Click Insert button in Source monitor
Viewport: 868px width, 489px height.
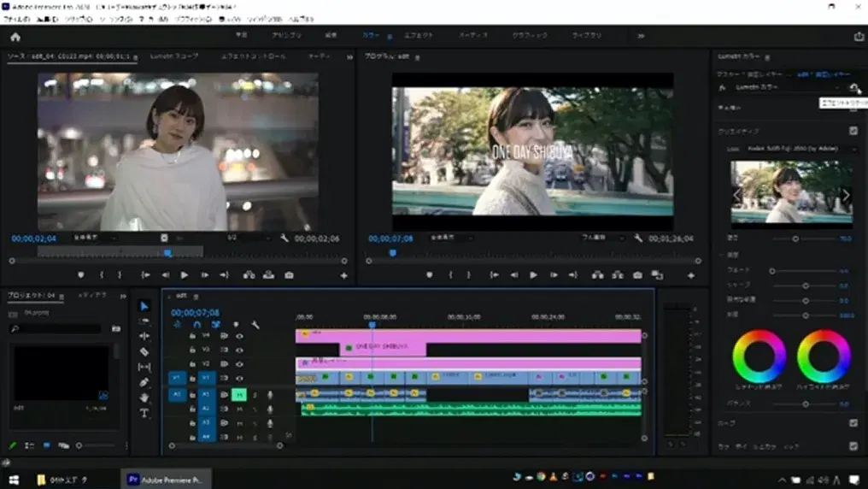pyautogui.click(x=249, y=275)
